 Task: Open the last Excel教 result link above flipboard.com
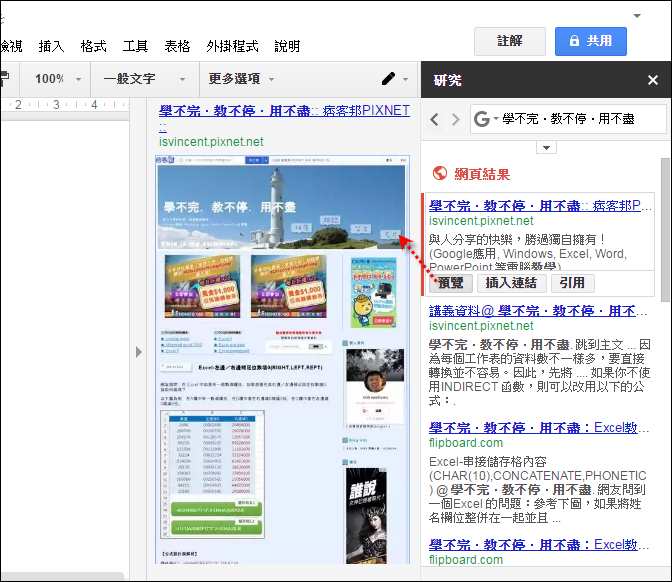[x=539, y=545]
